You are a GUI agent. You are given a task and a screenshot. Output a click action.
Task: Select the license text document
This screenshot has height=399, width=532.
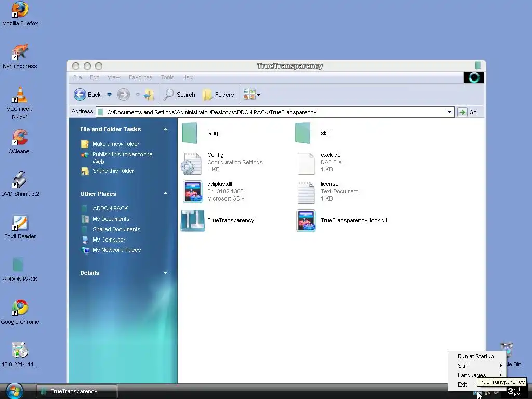pos(327,191)
